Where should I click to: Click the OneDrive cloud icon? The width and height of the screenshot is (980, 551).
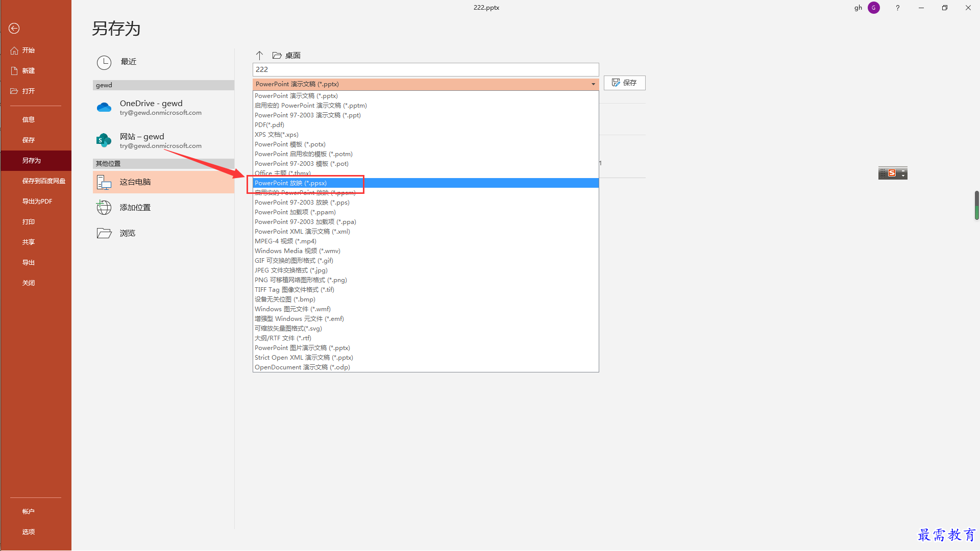coord(104,108)
